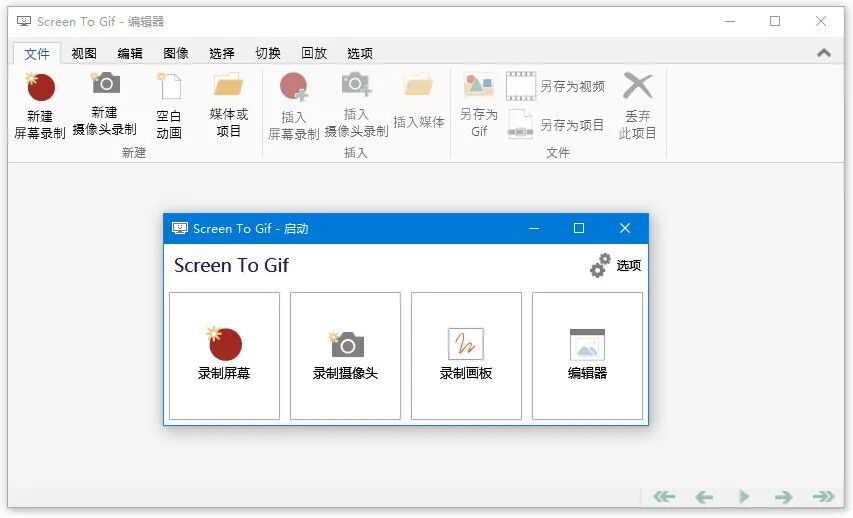Open the 选项 tab in the editor ribbon

360,53
